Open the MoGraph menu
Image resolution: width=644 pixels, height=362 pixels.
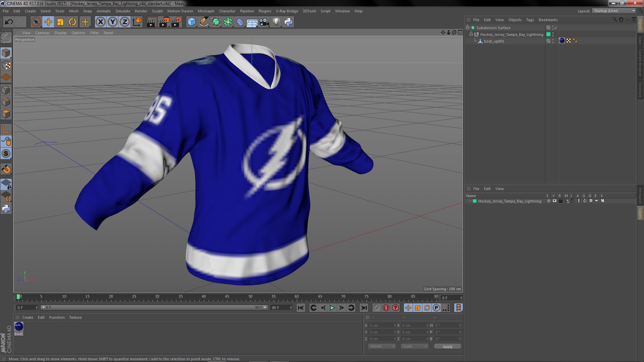(206, 11)
